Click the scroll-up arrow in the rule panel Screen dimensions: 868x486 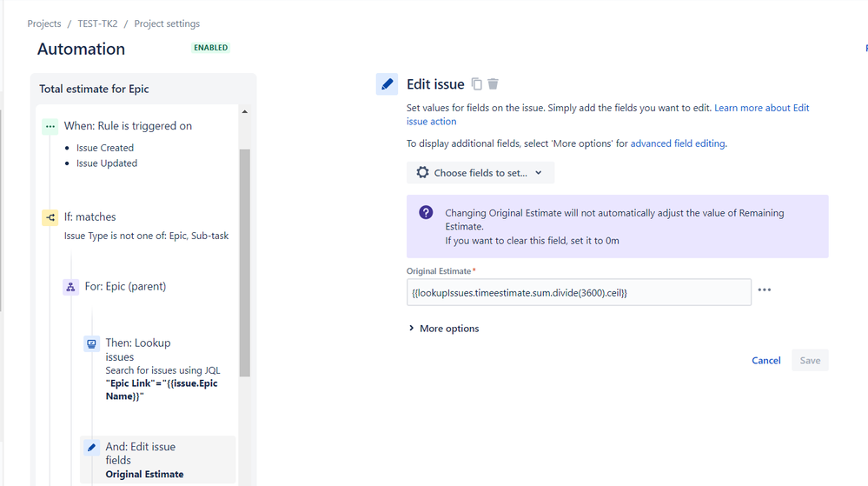245,112
